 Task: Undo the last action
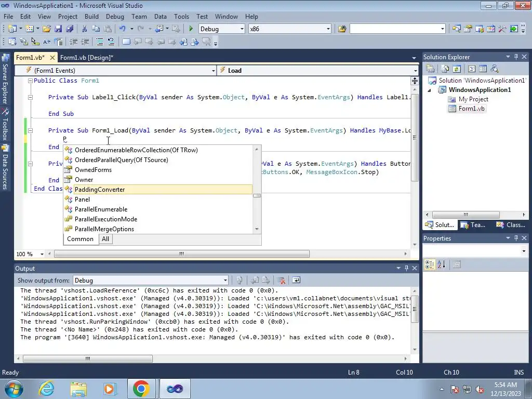[x=123, y=29]
